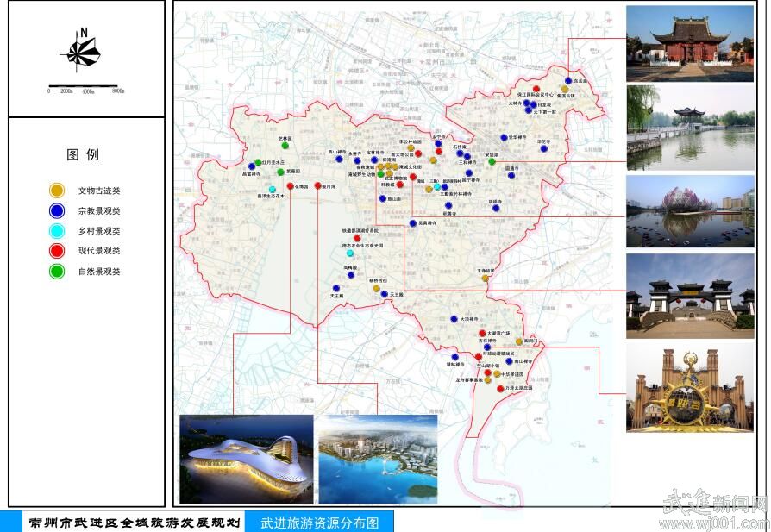Click the cyan 乡村景观类 legend swatch

coord(57,230)
